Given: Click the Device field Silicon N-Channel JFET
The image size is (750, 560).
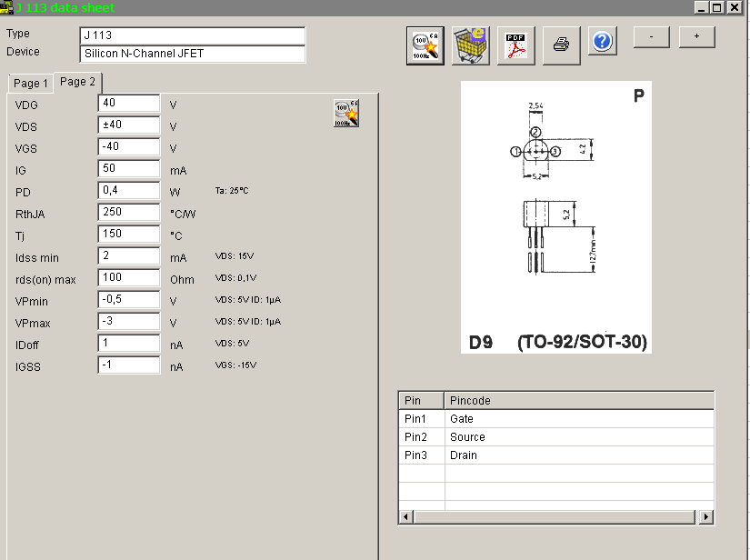Looking at the screenshot, I should [x=193, y=54].
